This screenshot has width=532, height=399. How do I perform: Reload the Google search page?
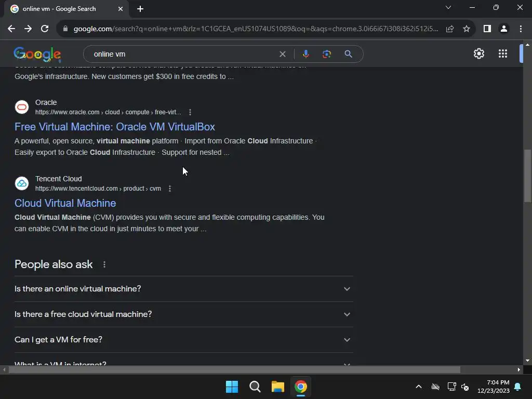(x=45, y=29)
